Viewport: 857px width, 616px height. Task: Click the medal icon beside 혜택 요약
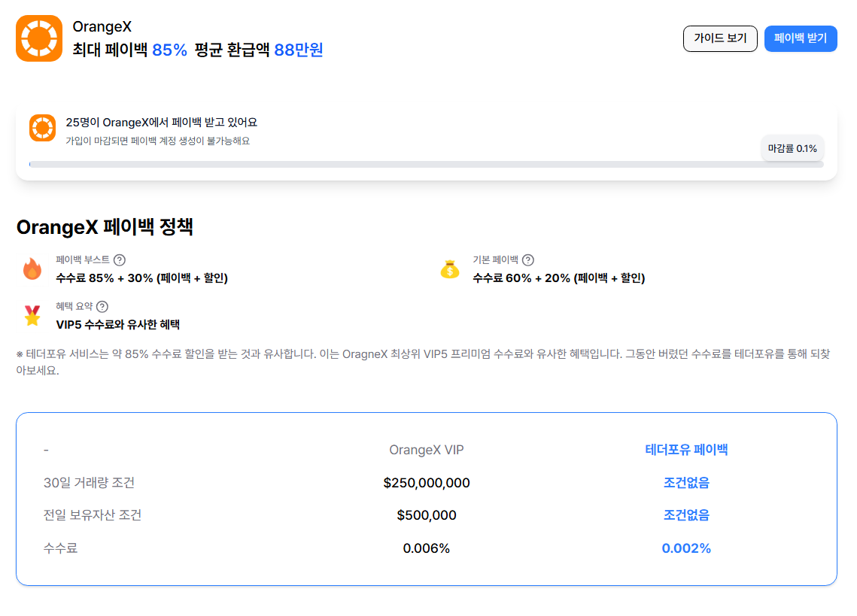(32, 315)
